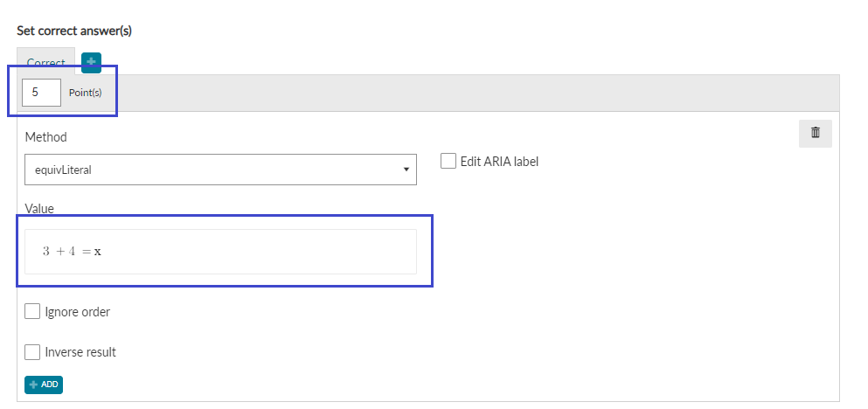Enable the Edit ARIA label checkbox
Image resolution: width=868 pixels, height=409 pixels.
(448, 161)
